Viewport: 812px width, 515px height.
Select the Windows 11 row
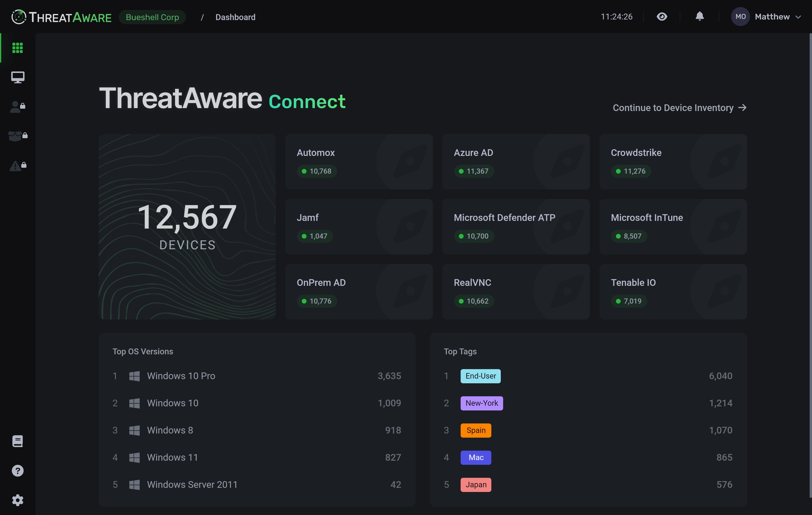pos(257,457)
